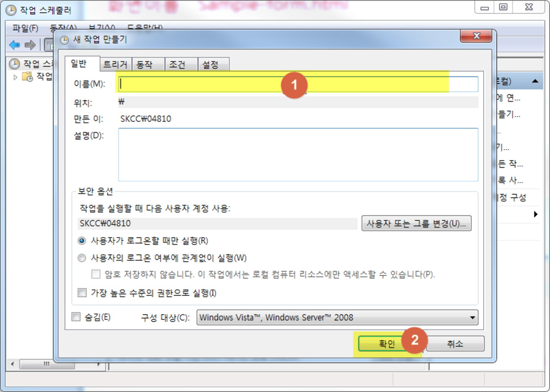The width and height of the screenshot is (550, 392).
Task: Expand the task library tree node
Action: click(15, 76)
